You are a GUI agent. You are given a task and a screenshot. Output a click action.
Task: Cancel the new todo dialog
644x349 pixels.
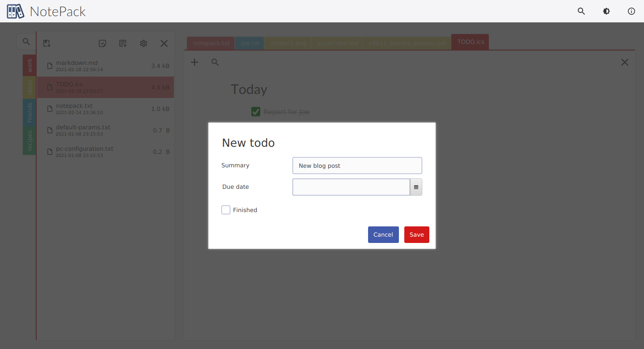pos(383,235)
